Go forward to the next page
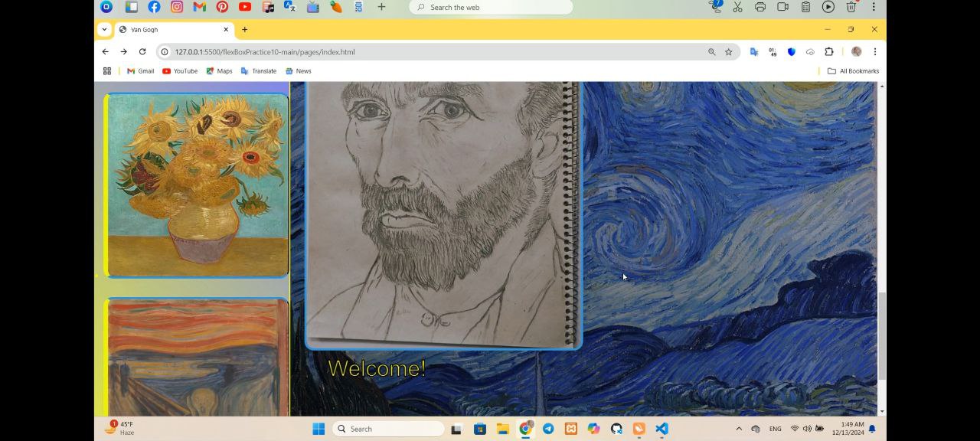 [124, 52]
